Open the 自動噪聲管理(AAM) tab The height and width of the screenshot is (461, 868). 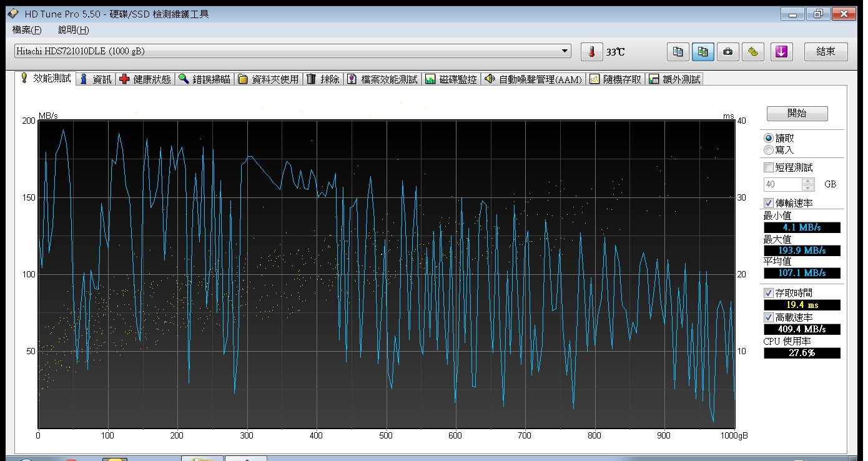click(x=533, y=79)
